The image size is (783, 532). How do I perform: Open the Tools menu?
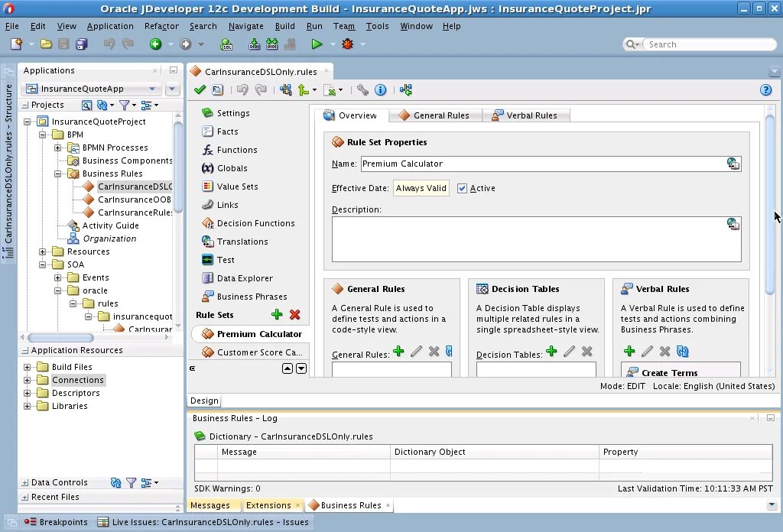[377, 26]
